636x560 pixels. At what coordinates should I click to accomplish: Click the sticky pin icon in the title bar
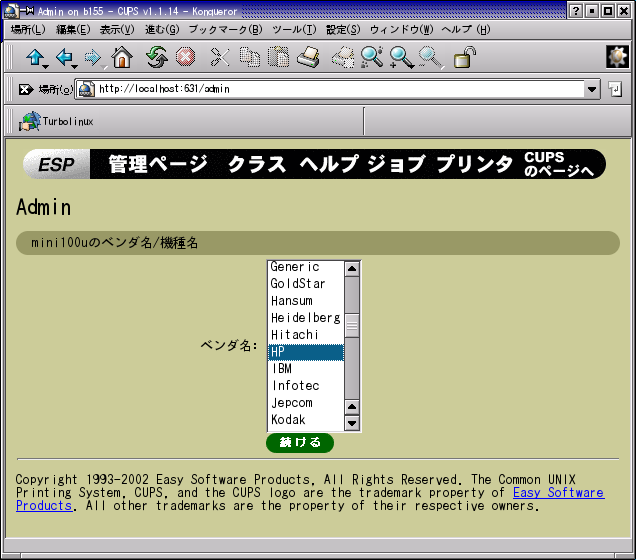pos(27,11)
